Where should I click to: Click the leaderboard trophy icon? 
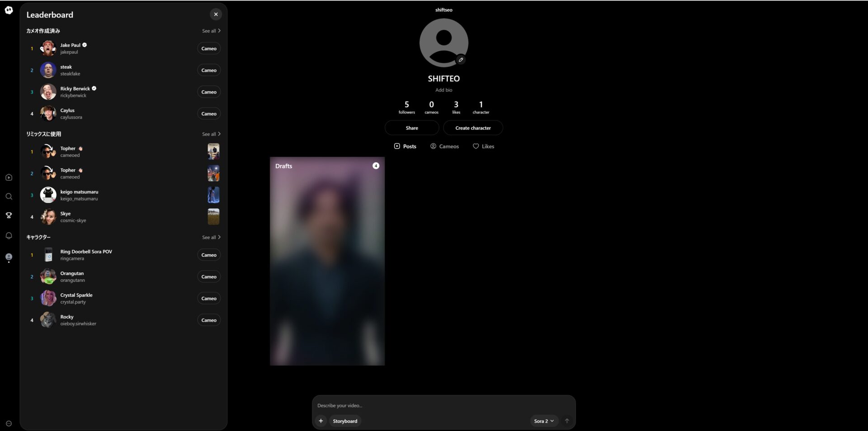pyautogui.click(x=9, y=215)
